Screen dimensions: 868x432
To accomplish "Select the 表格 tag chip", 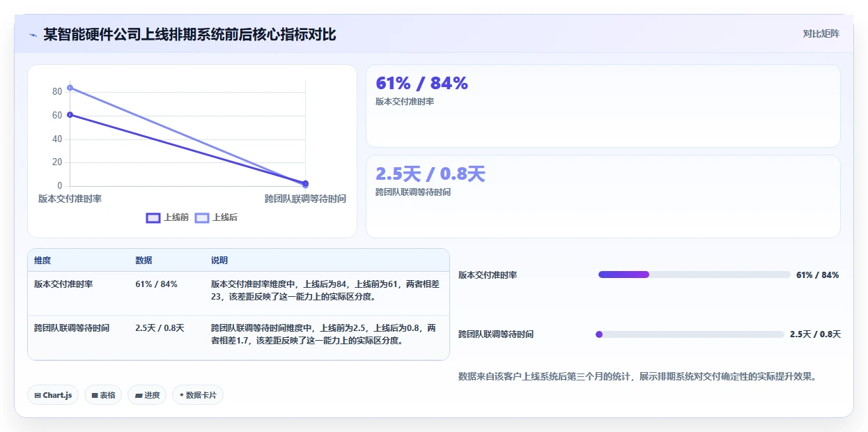I will (x=103, y=395).
